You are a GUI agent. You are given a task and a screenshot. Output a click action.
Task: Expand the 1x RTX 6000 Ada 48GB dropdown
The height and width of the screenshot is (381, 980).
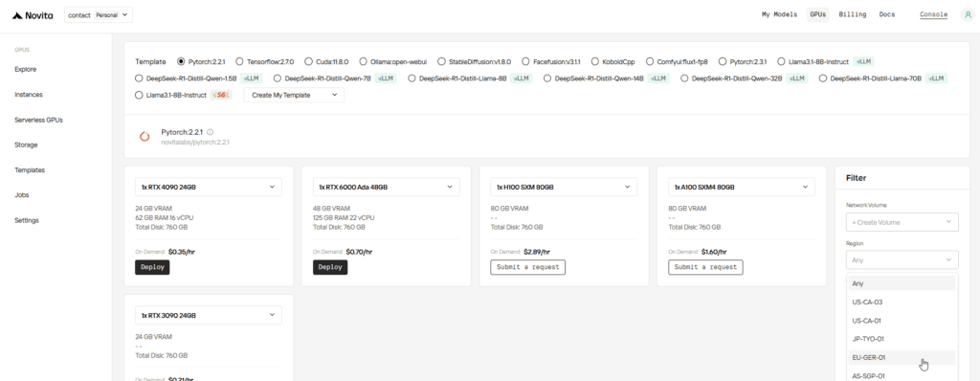coord(387,187)
